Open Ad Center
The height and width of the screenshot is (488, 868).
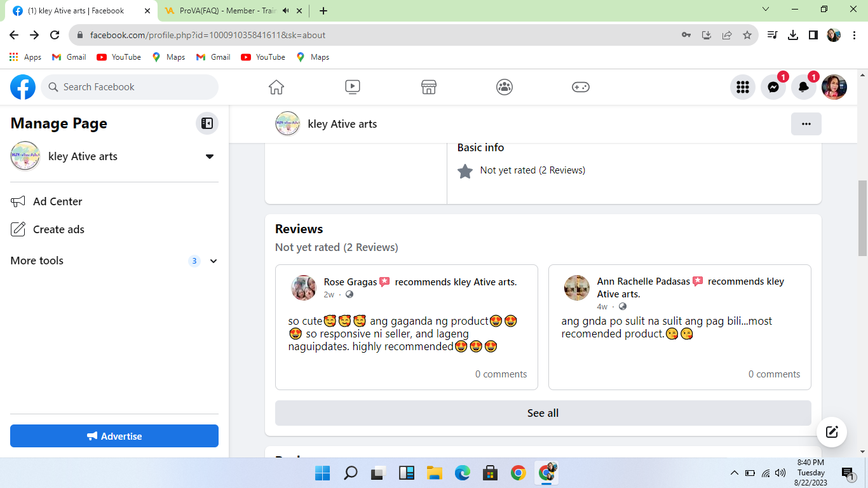point(114,201)
